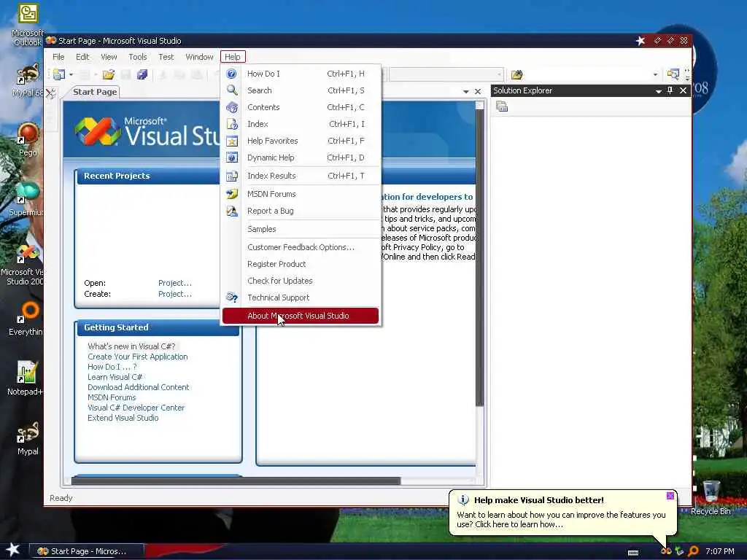747x560 pixels.
Task: Open the Find combo box dropdown arrow
Action: pos(655,75)
